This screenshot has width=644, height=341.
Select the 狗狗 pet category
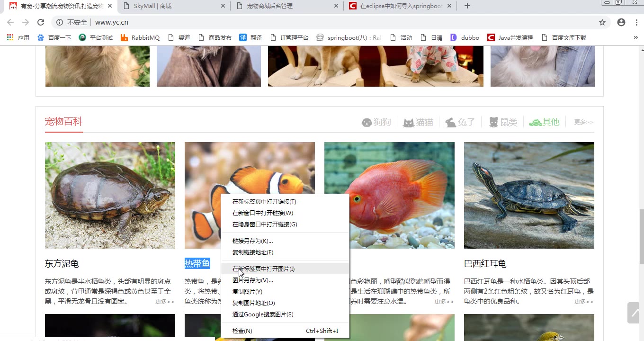click(x=376, y=122)
